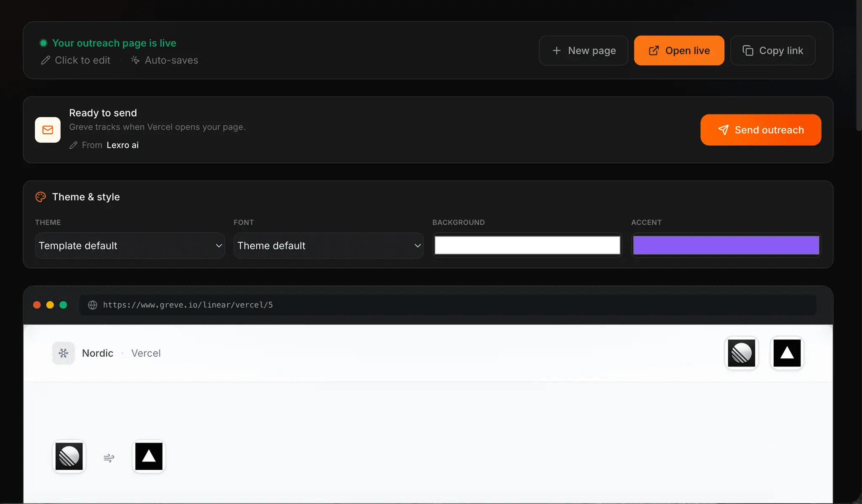Click the sparkle Auto-saves icon
862x504 pixels.
(x=135, y=60)
